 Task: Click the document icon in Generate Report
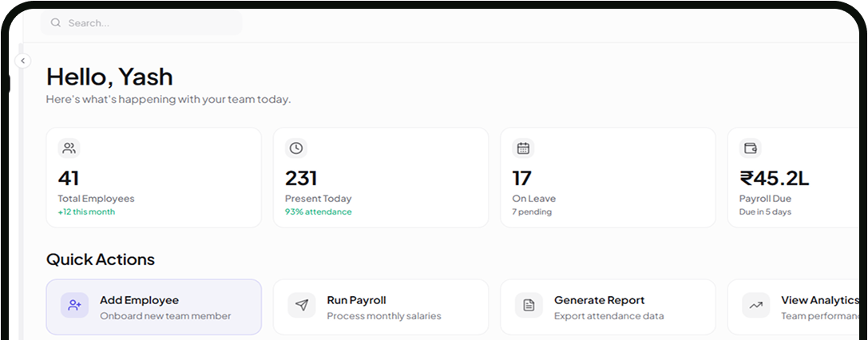click(529, 306)
